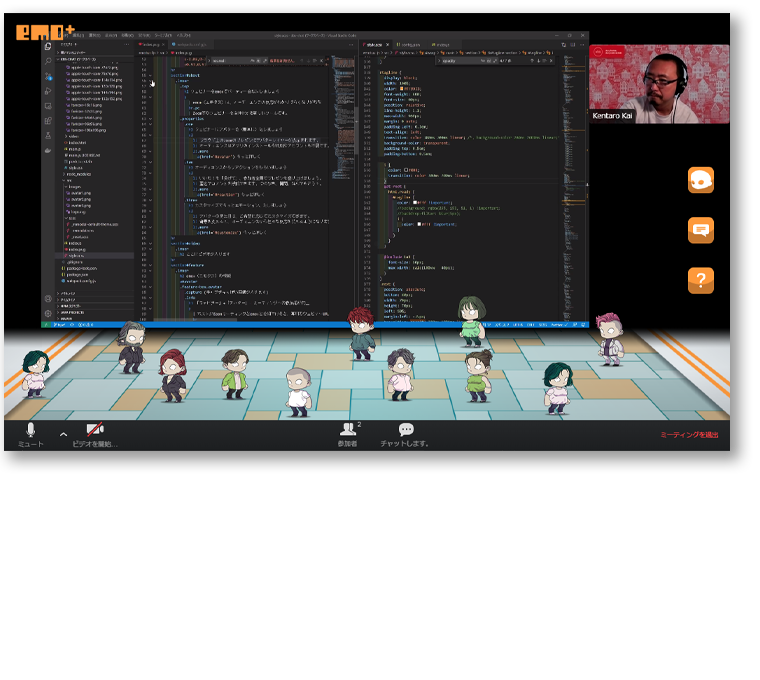Image resolution: width=760 pixels, height=680 pixels.
Task: Click split editor icon in right editor group
Action: coord(572,45)
